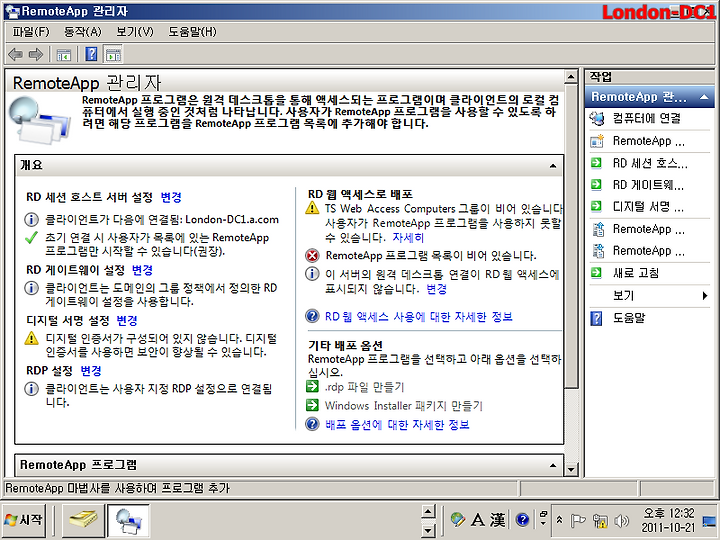
Task: Click 변경 after 표시되지 않습니다
Action: [436, 289]
